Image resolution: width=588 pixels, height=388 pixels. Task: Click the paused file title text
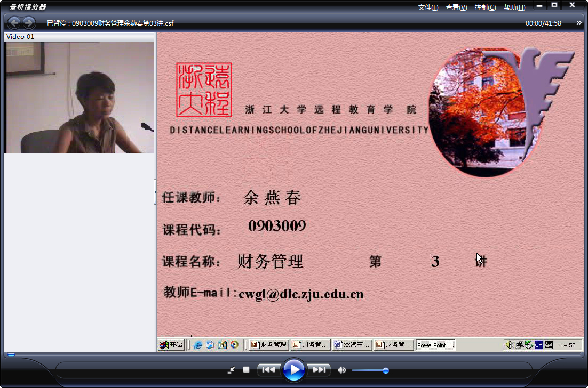click(x=110, y=23)
